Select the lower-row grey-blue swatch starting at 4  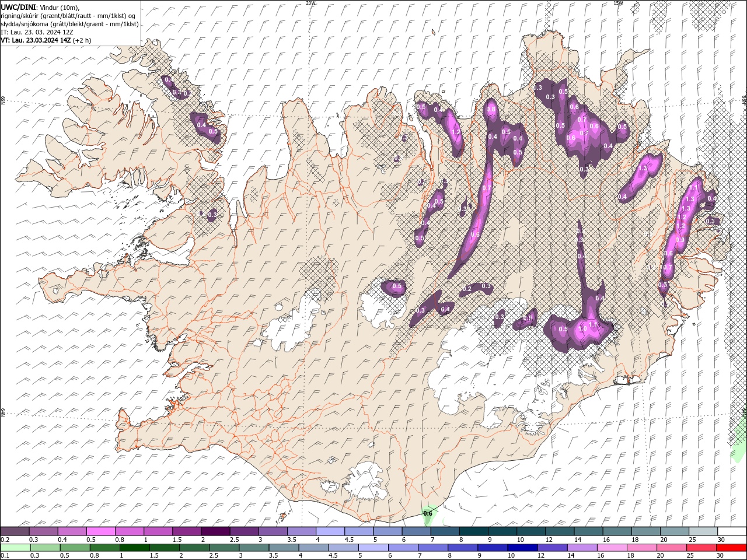coord(314,548)
